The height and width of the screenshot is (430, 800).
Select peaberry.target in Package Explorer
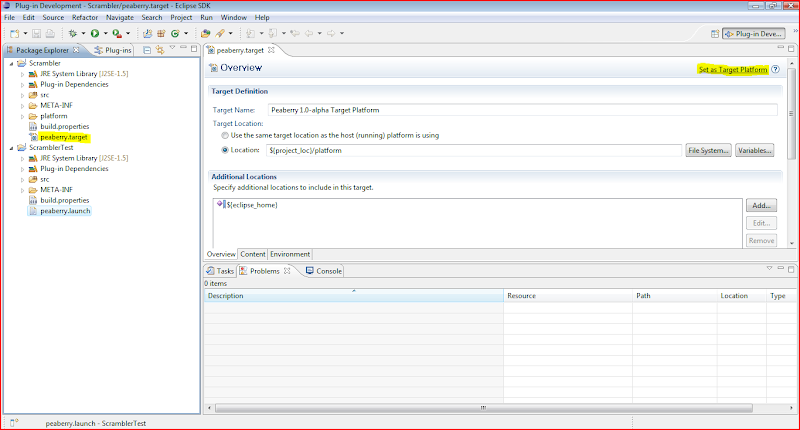click(64, 137)
